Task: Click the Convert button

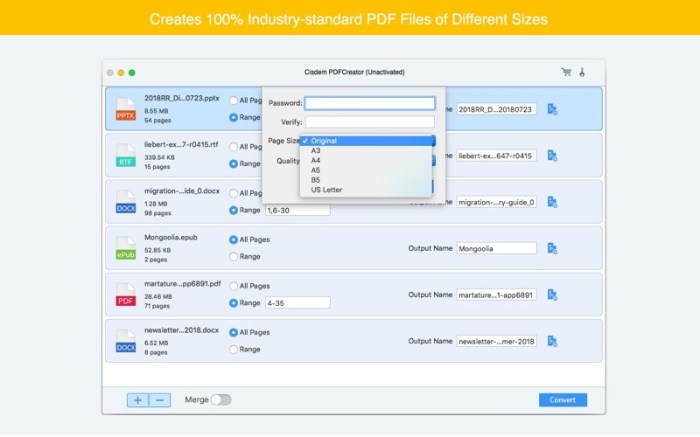Action: (562, 400)
